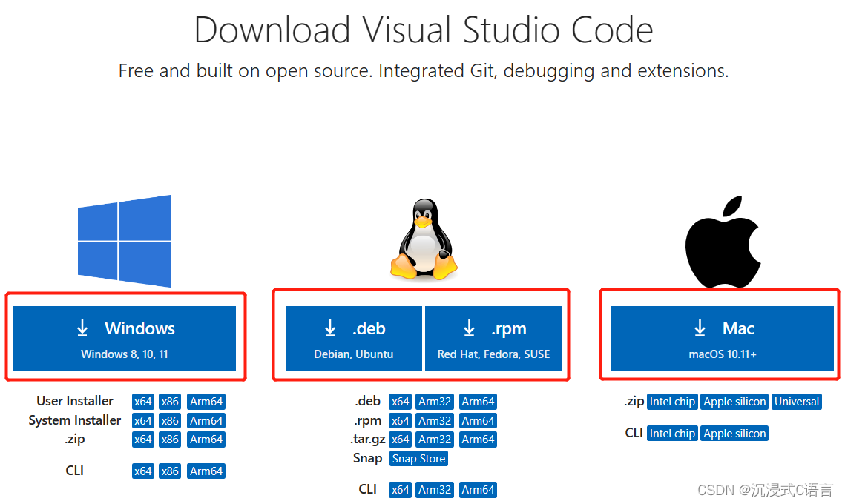Viewport: 845px width, 504px height.
Task: Download the .deb package for Debian, Ubuntu
Action: coord(354,339)
